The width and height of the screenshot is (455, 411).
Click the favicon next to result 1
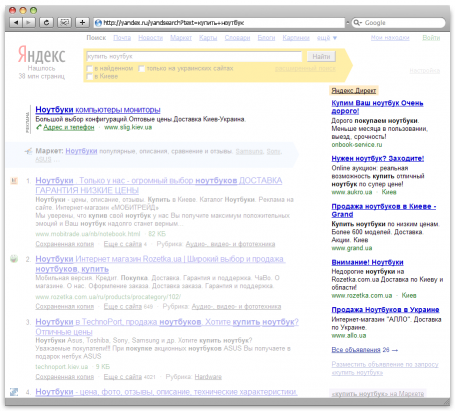point(14,181)
